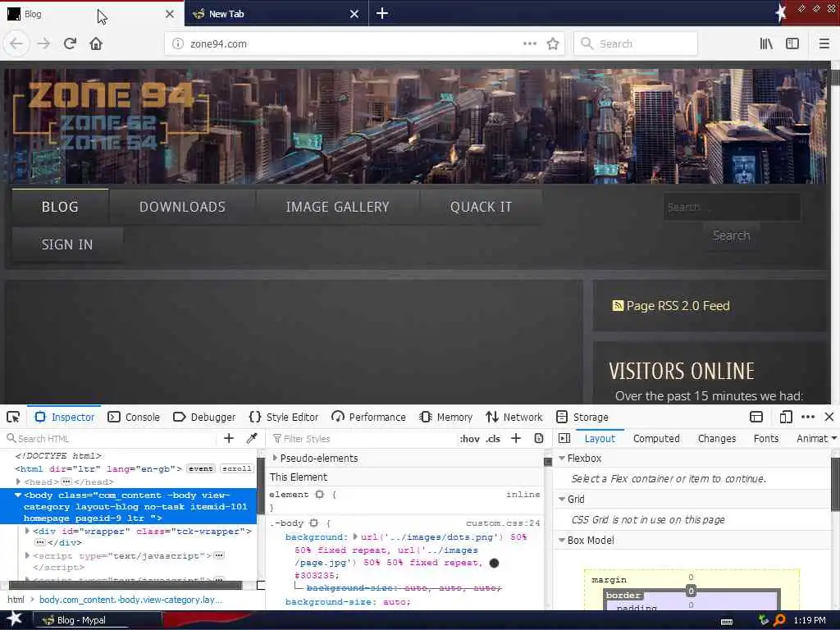
Task: Switch to the Debugger tab
Action: [204, 417]
